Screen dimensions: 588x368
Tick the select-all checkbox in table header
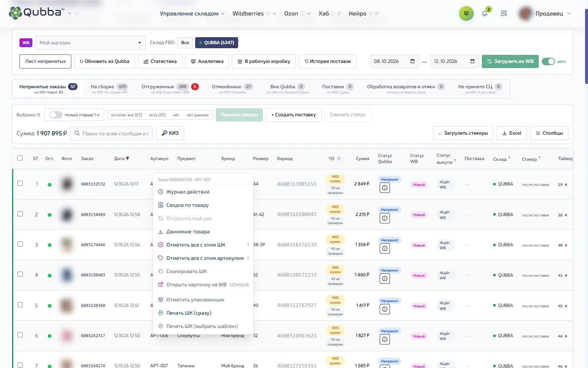point(20,158)
